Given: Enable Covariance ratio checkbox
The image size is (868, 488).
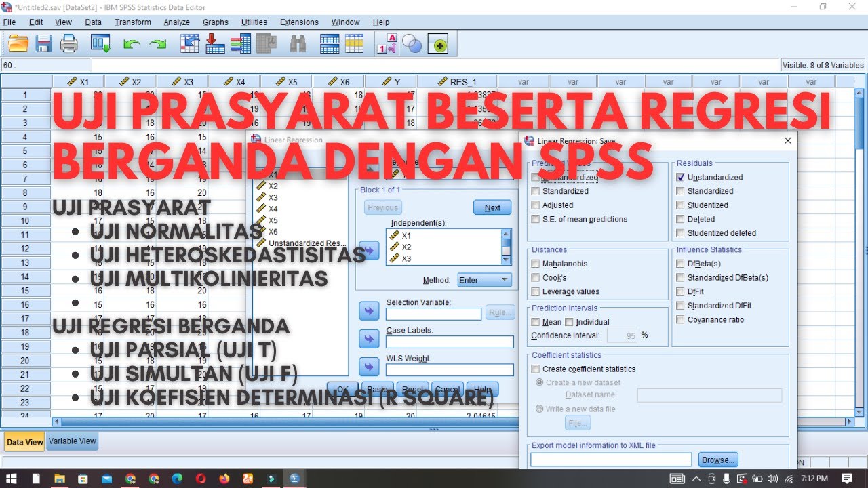Looking at the screenshot, I should (681, 319).
